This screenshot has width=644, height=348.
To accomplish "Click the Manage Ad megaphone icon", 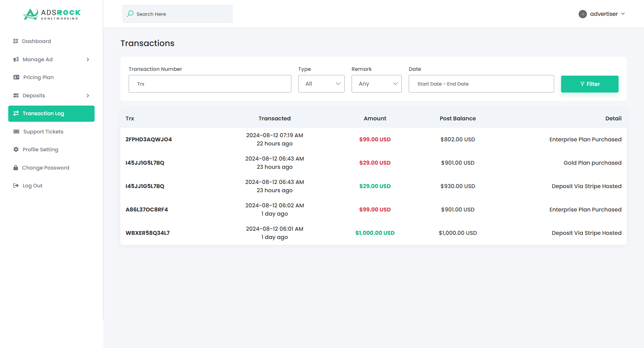I will (x=16, y=59).
